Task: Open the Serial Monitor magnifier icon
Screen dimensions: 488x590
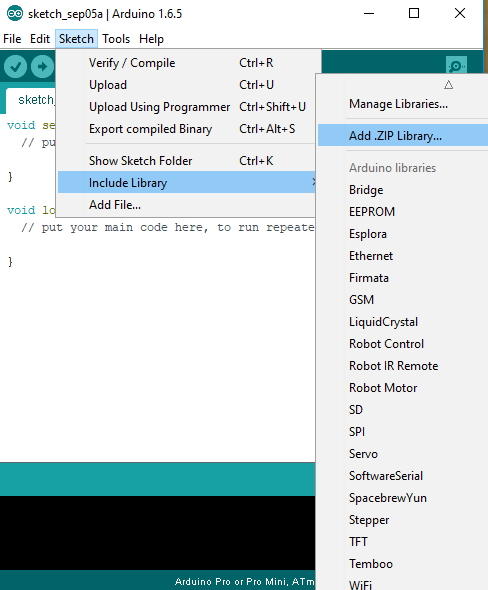Action: tap(456, 66)
